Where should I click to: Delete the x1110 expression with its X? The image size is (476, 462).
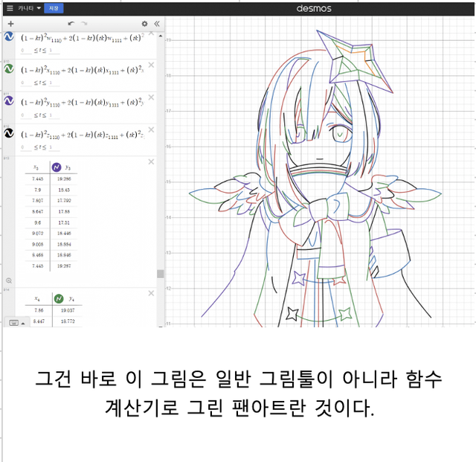click(151, 65)
